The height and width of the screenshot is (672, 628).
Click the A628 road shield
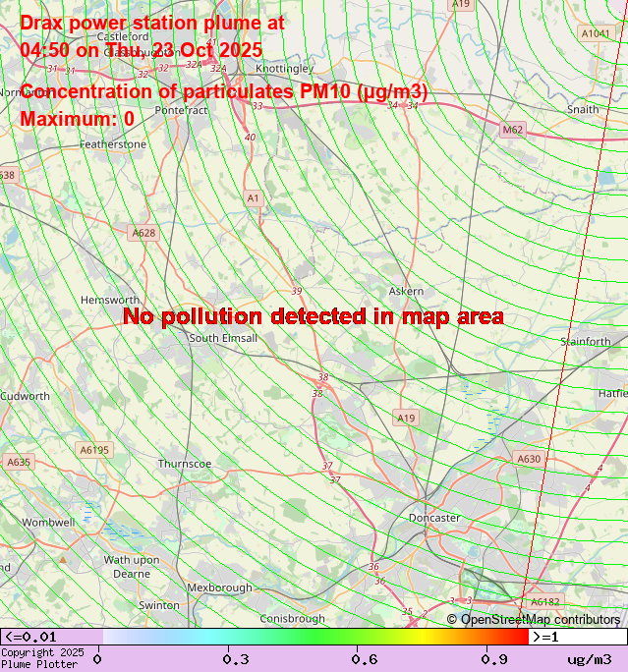point(143,233)
